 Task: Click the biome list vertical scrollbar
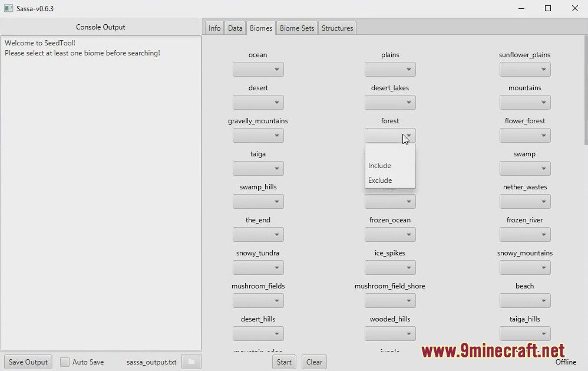pos(586,90)
